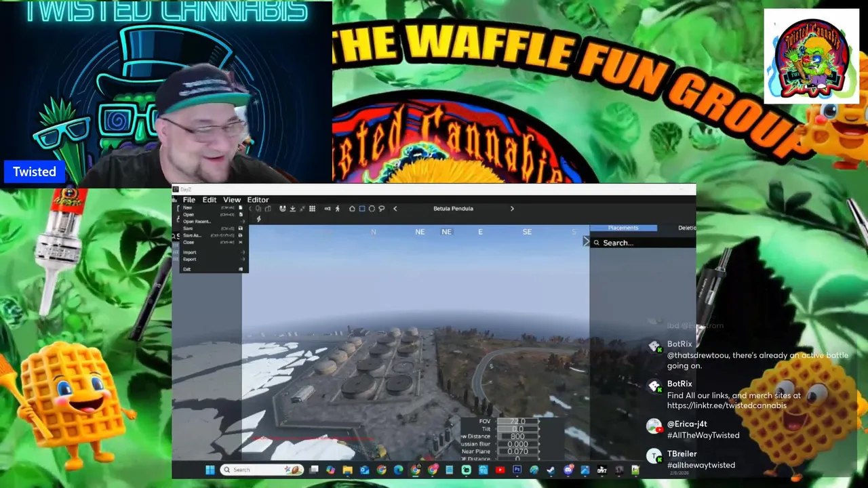Click the ground-snap download arrow icon

tap(293, 209)
